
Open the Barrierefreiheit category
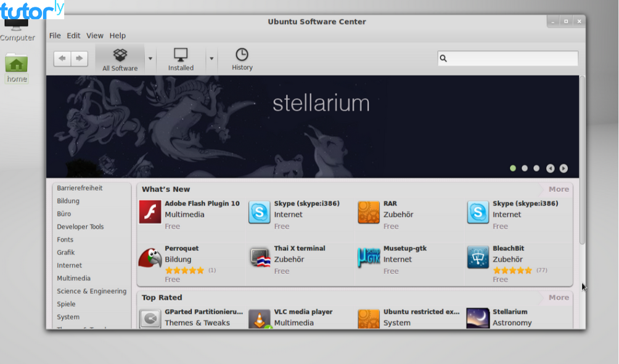click(80, 188)
